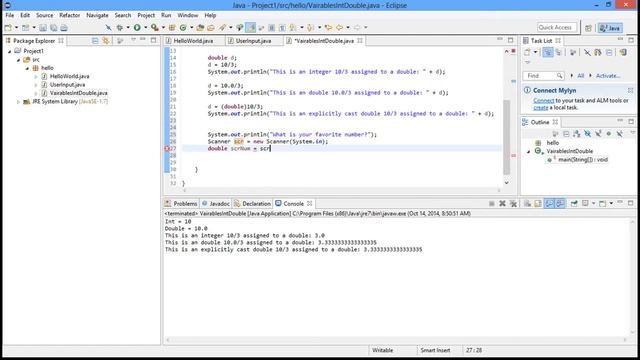Viewport: 640px width, 360px height.
Task: Click the Clear Console icon
Action: click(x=527, y=203)
